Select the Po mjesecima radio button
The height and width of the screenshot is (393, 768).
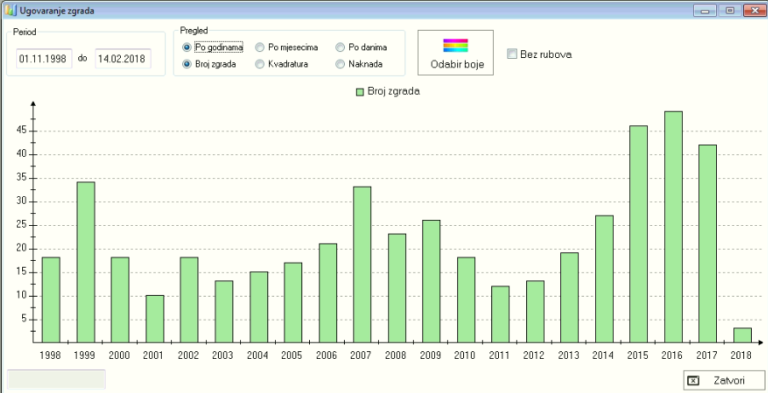tap(260, 48)
